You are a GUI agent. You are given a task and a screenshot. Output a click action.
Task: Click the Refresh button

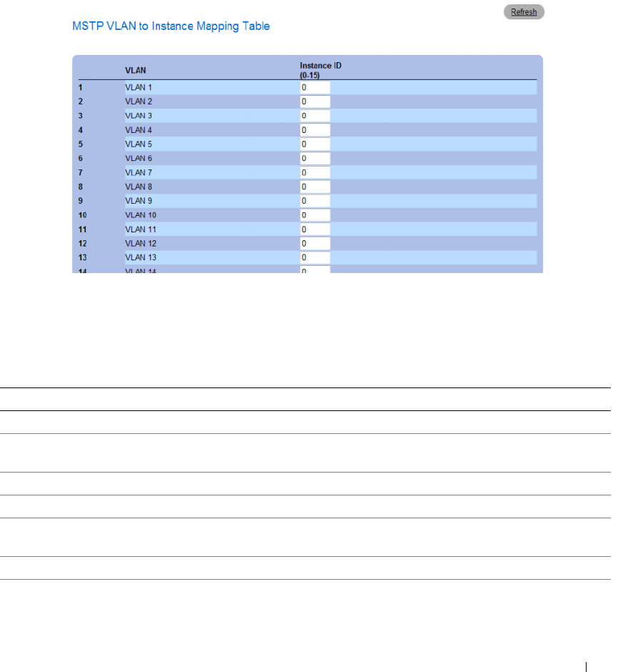524,12
